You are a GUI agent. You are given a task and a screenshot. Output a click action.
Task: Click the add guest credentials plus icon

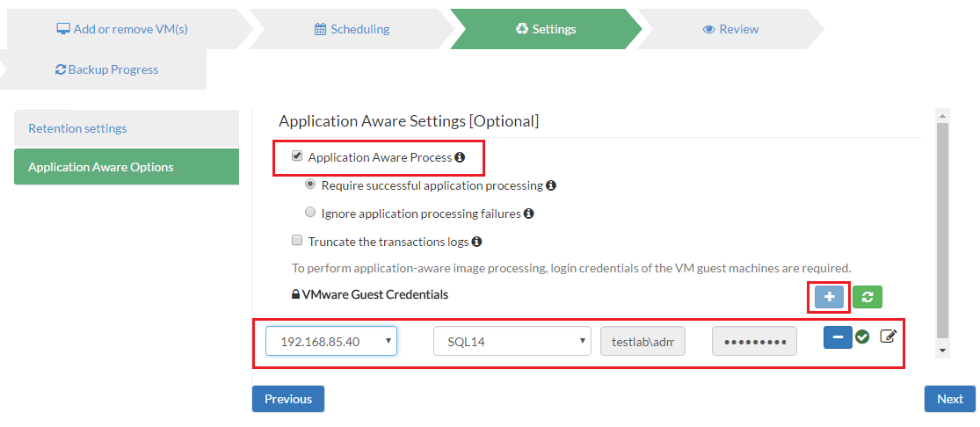point(829,297)
